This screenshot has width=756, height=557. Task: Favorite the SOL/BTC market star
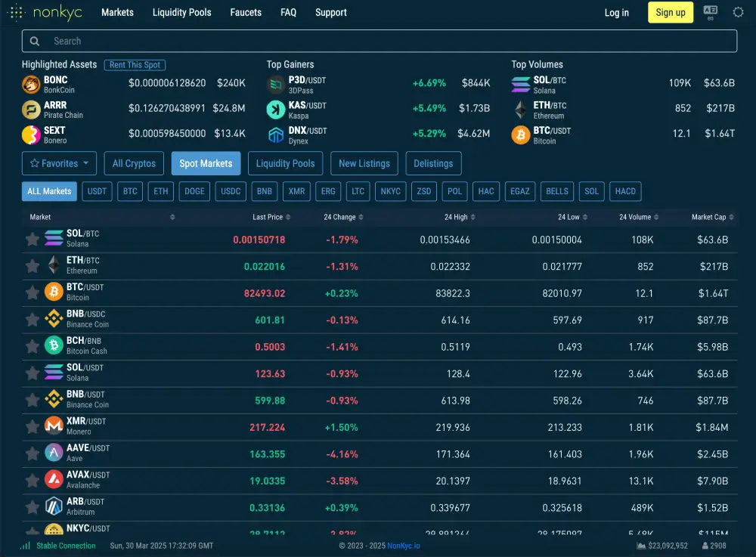pos(33,239)
